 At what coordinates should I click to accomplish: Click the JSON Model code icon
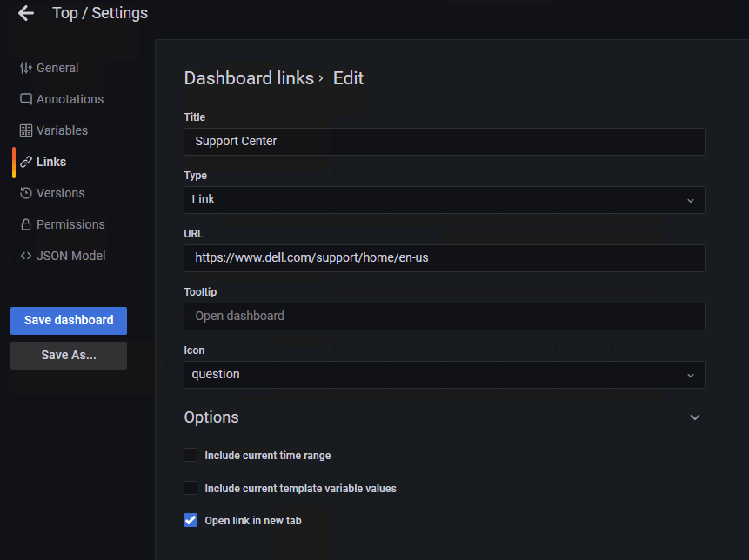(26, 256)
